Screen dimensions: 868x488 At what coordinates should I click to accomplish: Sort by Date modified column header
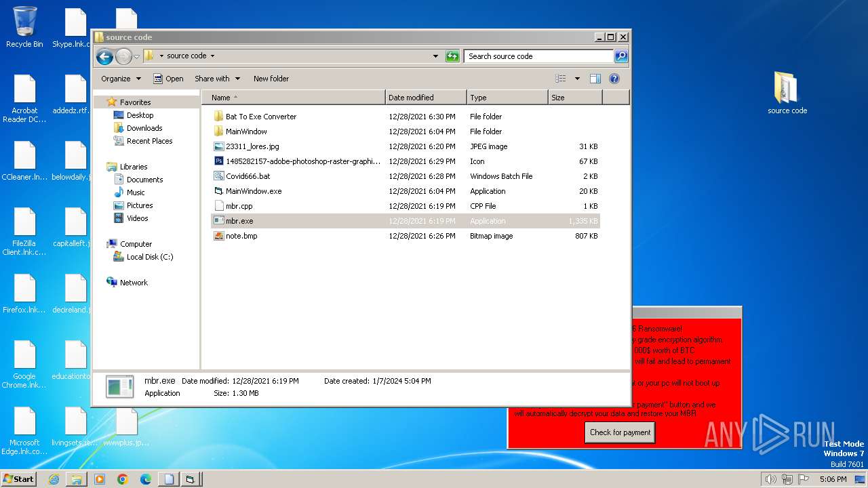click(x=426, y=98)
